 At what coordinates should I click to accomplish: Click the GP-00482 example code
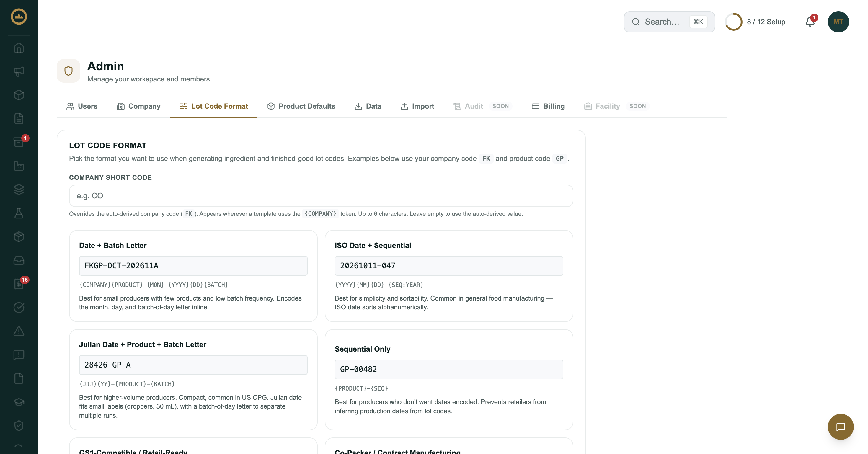tap(448, 369)
